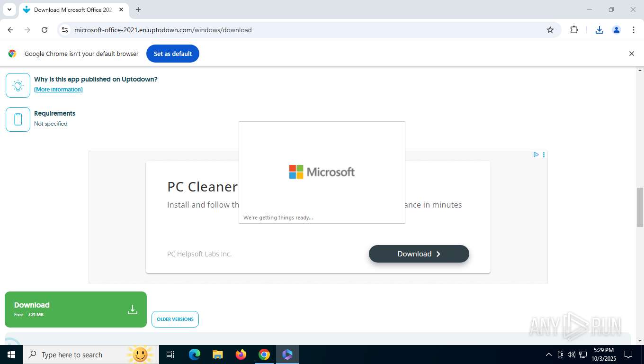The width and height of the screenshot is (644, 364).
Task: Click the lightbulb info icon
Action: [x=18, y=85]
